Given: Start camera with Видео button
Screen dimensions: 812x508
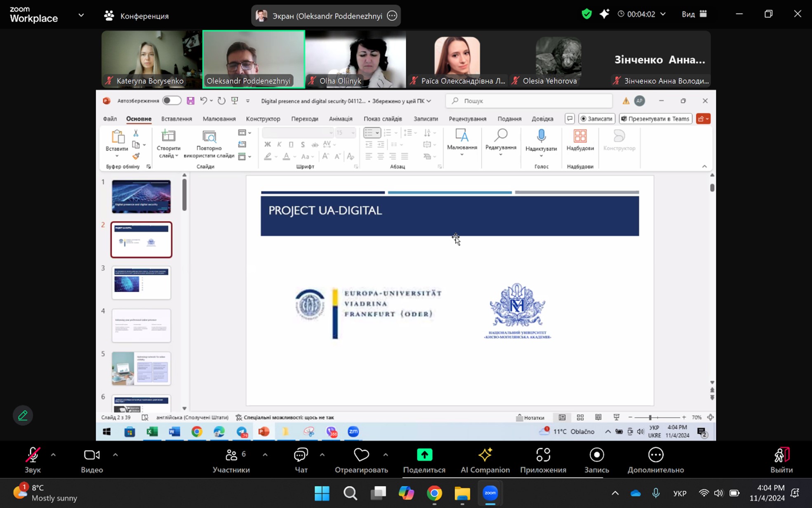Looking at the screenshot, I should tap(92, 456).
